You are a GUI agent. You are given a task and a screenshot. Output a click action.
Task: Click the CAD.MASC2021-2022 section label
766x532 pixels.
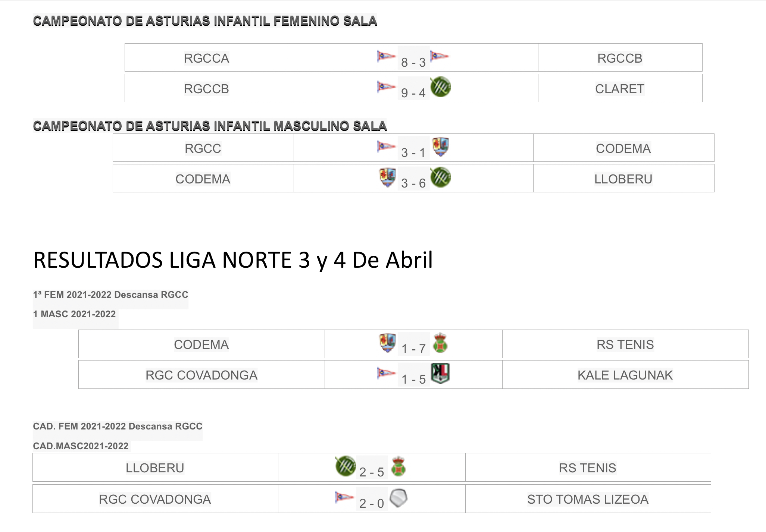pyautogui.click(x=81, y=446)
